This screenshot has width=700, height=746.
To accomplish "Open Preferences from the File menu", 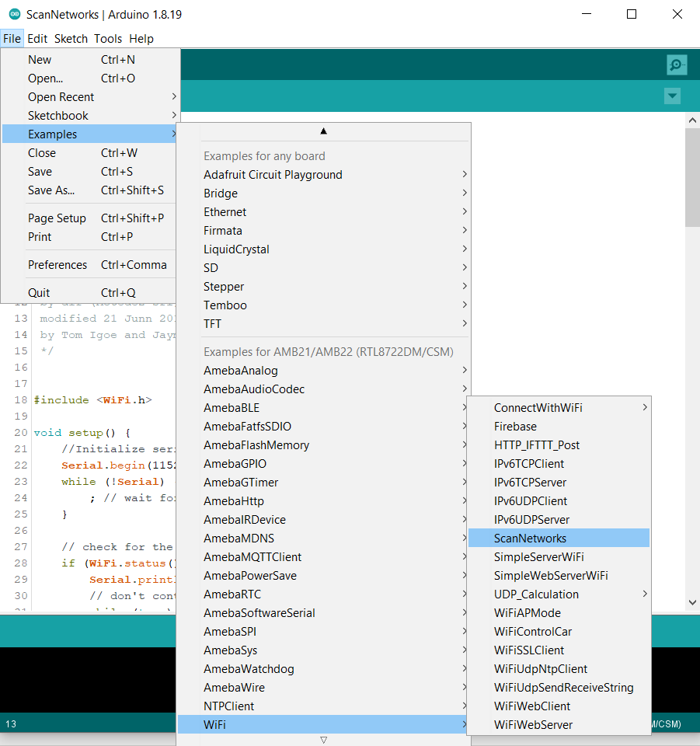I will click(x=90, y=264).
